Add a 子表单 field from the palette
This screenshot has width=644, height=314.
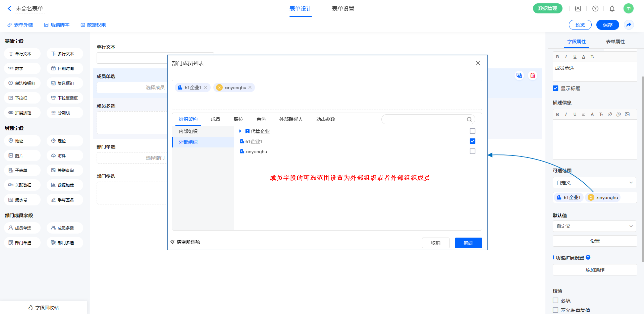click(x=22, y=170)
